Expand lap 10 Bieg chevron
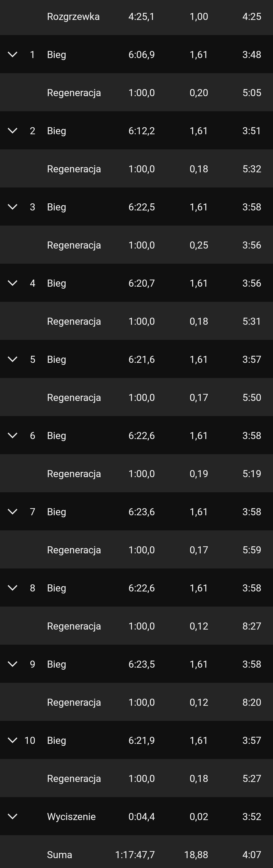The image size is (273, 868). (x=12, y=740)
